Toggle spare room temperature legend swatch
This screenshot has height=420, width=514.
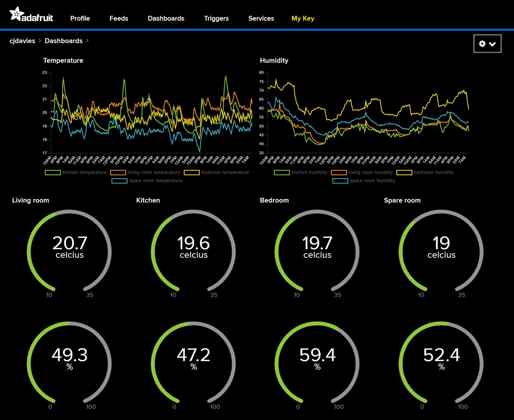coord(119,181)
